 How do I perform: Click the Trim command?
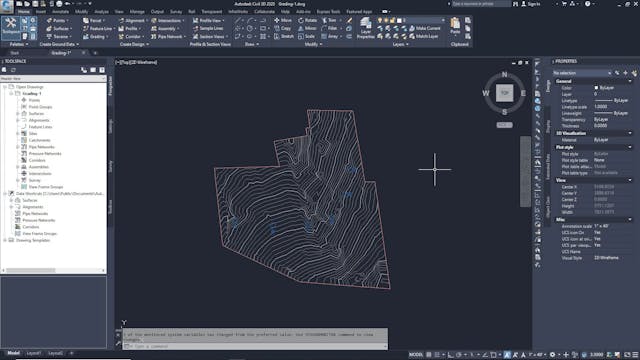tap(329, 20)
